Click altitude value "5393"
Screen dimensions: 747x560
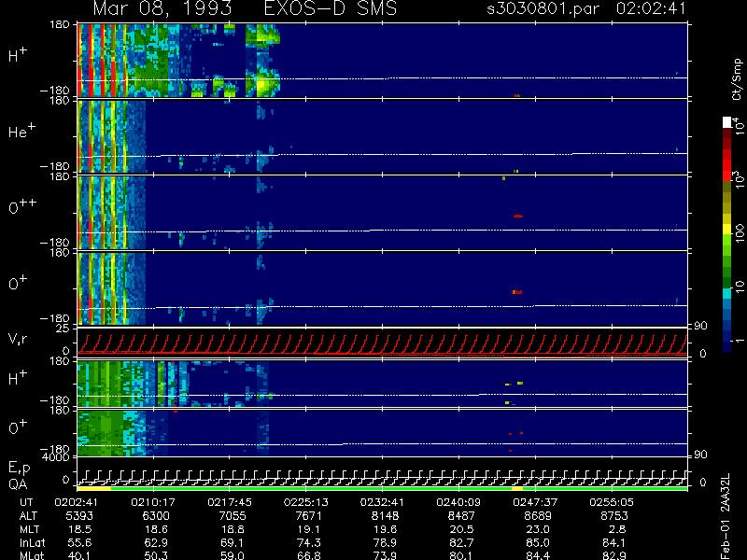(x=79, y=516)
